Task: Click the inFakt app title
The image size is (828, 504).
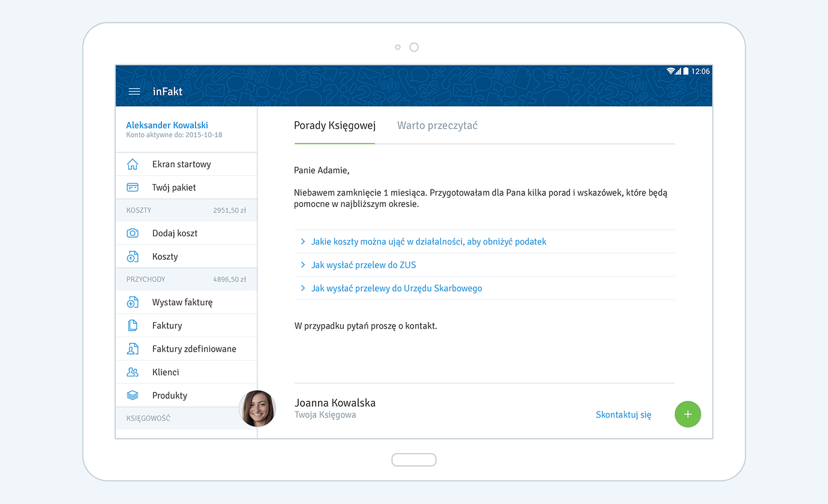Action: coord(167,92)
